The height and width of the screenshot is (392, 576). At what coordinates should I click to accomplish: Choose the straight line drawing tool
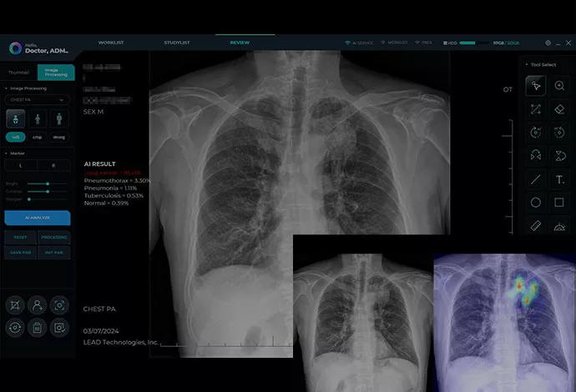536,179
